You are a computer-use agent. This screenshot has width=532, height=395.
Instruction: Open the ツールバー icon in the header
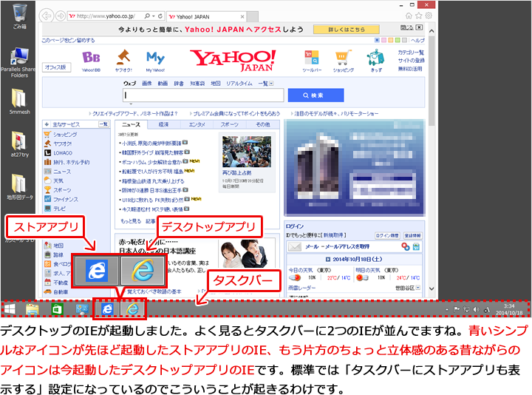click(x=312, y=58)
